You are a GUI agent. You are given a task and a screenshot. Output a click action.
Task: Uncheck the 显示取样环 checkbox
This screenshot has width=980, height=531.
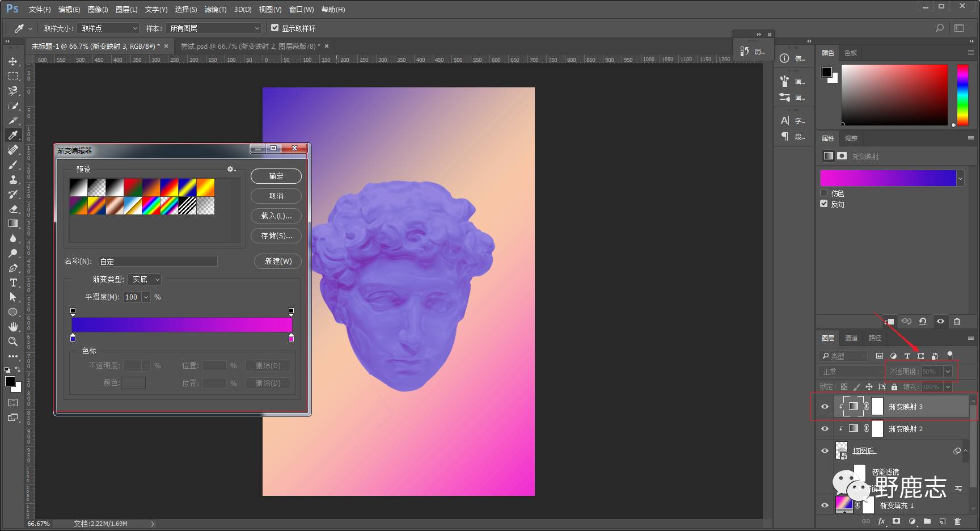(x=275, y=28)
